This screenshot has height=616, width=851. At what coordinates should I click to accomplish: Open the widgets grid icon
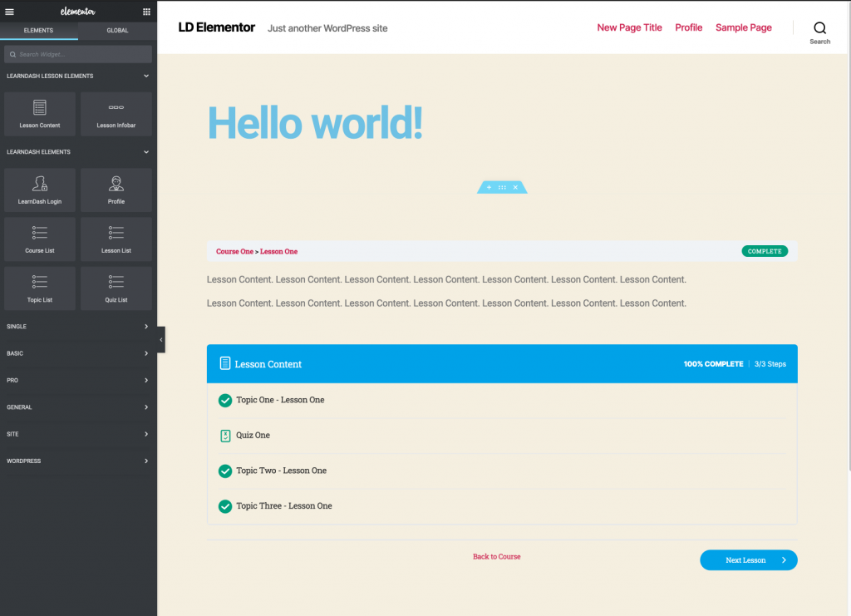click(146, 12)
